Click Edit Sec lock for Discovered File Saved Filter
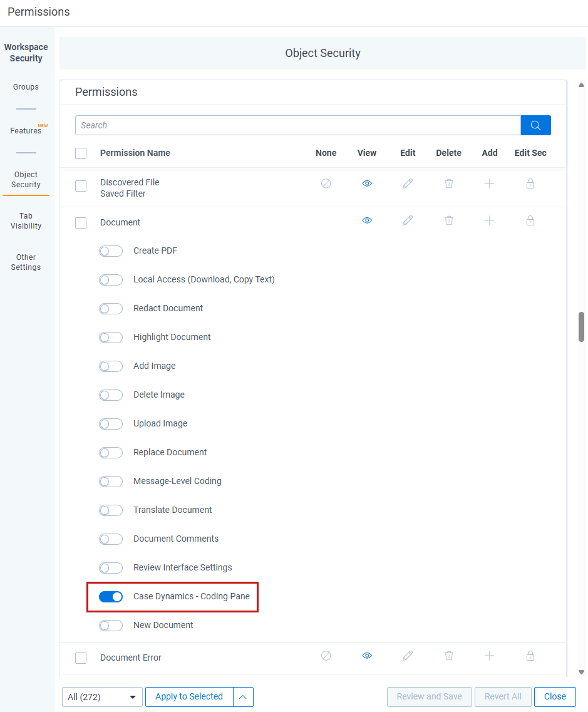The width and height of the screenshot is (588, 712). click(x=530, y=183)
